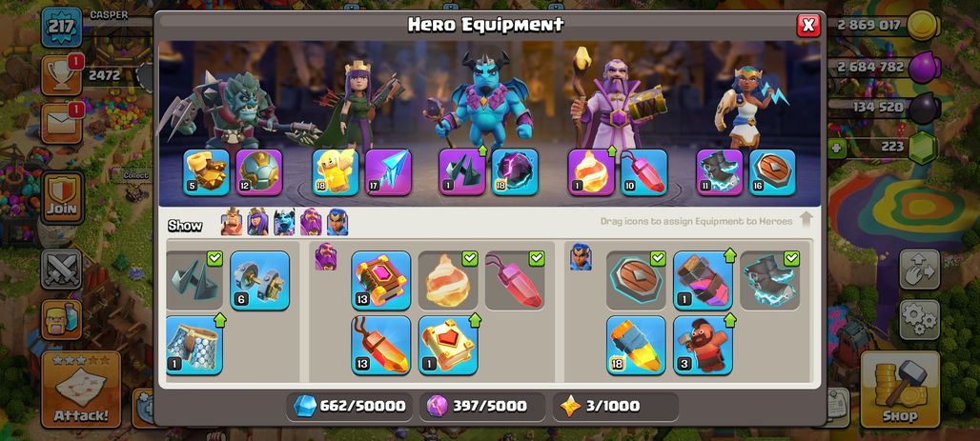Select the Healing Tome with upgrade arrow
Viewport: 980px width, 441px height.
pos(447,345)
